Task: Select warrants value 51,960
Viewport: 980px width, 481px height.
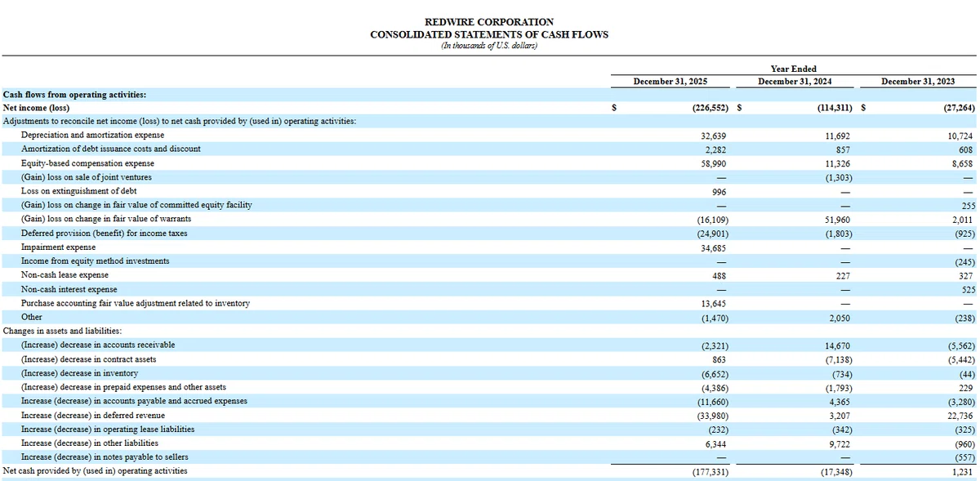Action: click(x=839, y=220)
